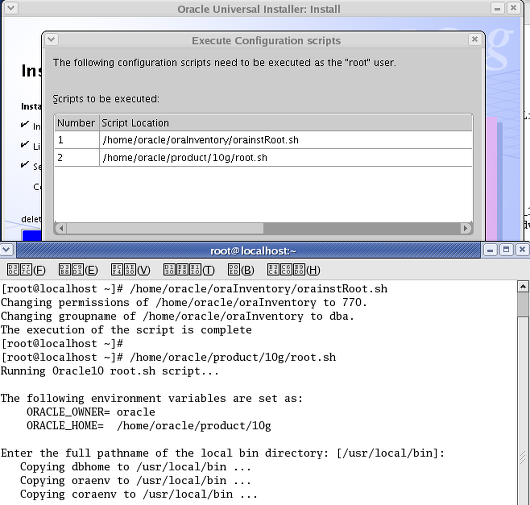This screenshot has height=505, width=530.
Task: Click the Oracle Universal Installer: Install title bar
Action: coord(259,9)
